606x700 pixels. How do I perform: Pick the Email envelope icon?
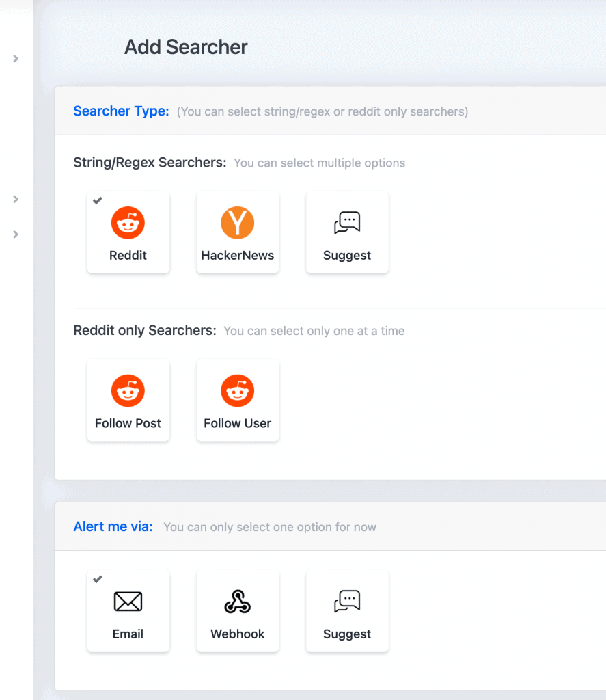click(128, 602)
